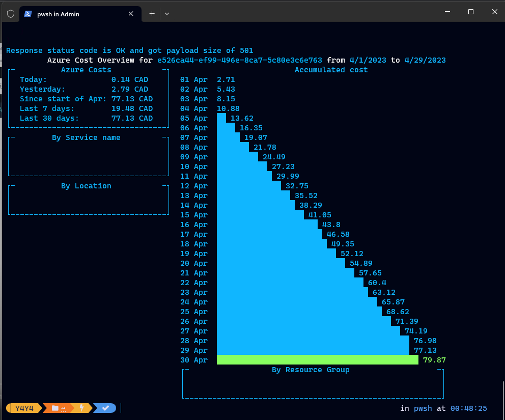Click the Response status code line
The height and width of the screenshot is (420, 505).
coord(129,50)
